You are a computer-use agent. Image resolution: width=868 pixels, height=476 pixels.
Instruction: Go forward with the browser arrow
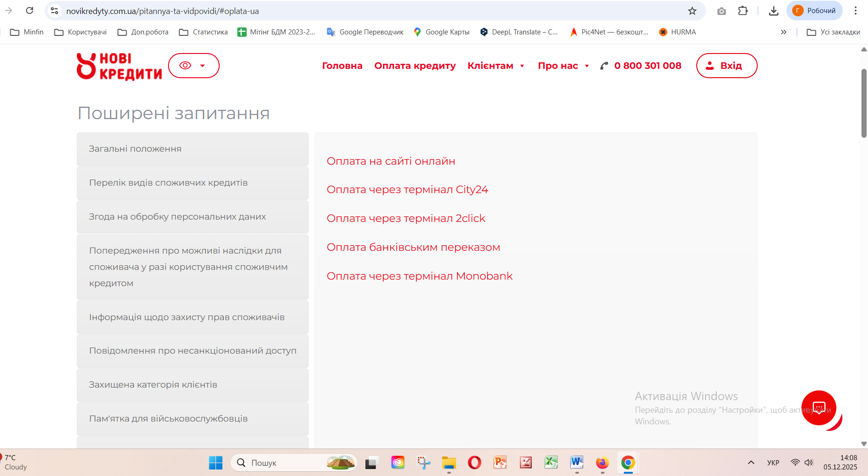point(8,10)
